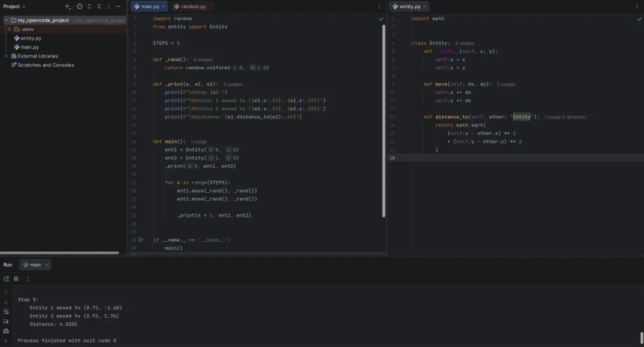Click 'return math.sqrt(' in entity.py
The height and width of the screenshot is (347, 644).
pos(460,125)
